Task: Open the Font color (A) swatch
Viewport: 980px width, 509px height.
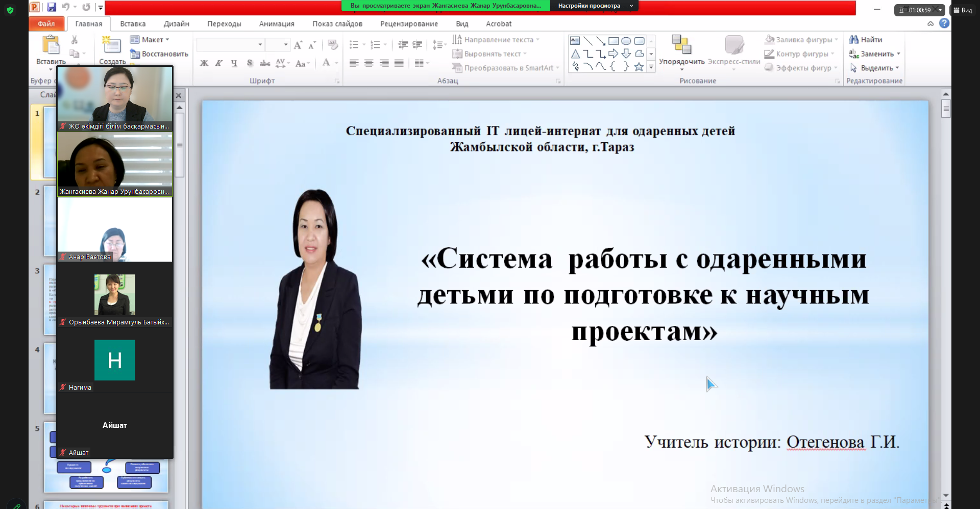Action: click(x=326, y=63)
